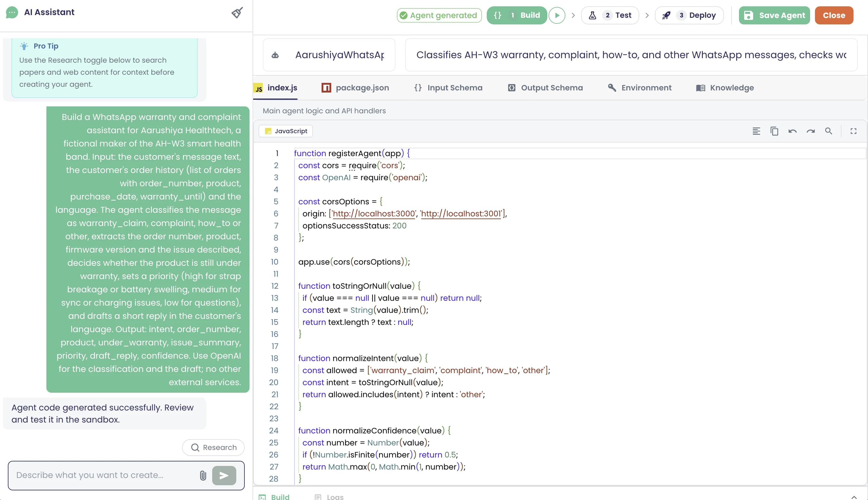868x500 pixels.
Task: Click the 'Pro Tip' heading
Action: coord(46,46)
